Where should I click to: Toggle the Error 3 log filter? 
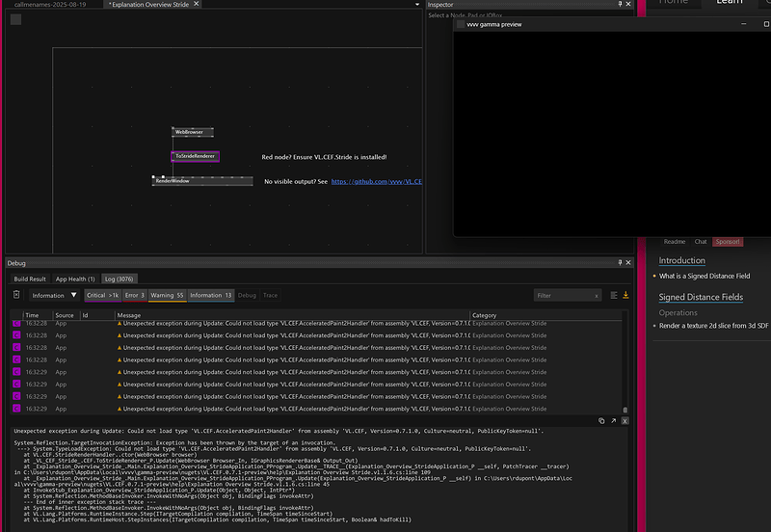[x=134, y=295]
